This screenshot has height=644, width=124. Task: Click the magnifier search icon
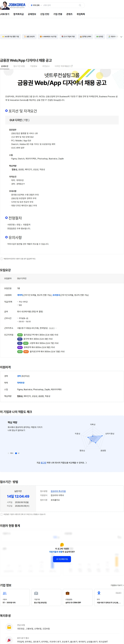click(x=80, y=5)
